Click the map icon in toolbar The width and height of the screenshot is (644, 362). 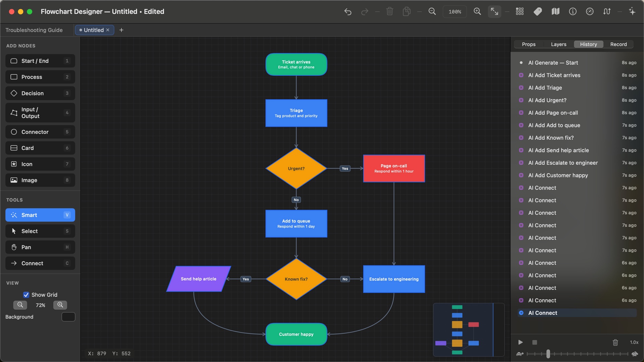click(555, 11)
